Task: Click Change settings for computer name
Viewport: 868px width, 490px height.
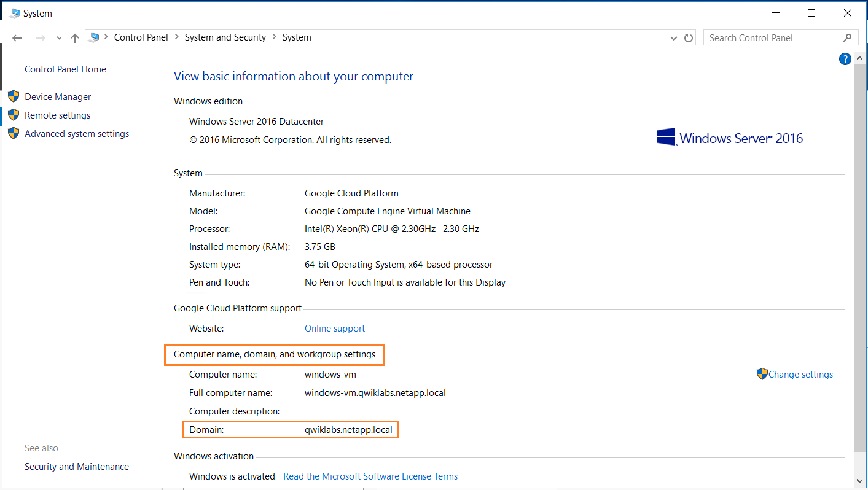Action: [800, 375]
